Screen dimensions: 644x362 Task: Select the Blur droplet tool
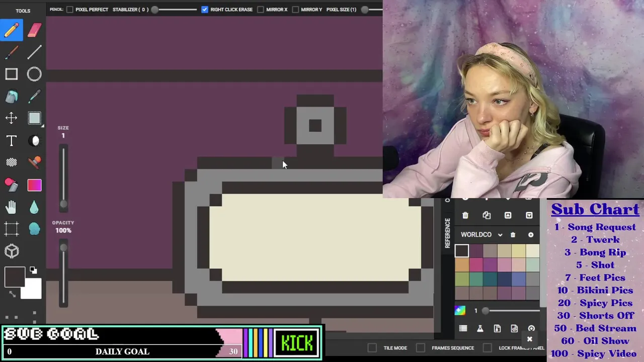pyautogui.click(x=34, y=207)
